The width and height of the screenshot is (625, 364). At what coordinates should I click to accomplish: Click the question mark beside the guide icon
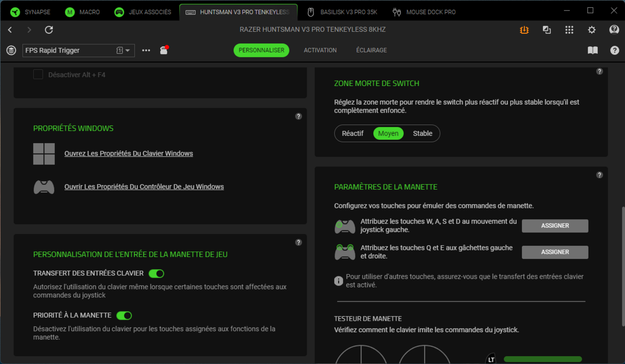point(615,50)
